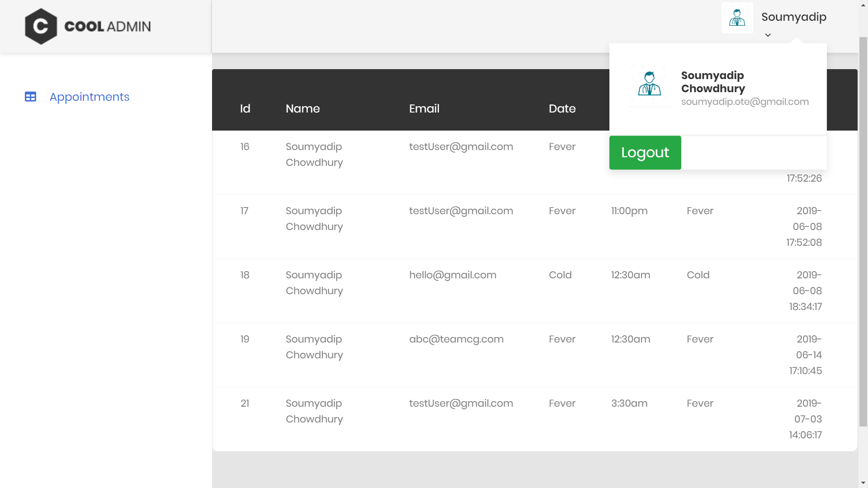The width and height of the screenshot is (868, 488).
Task: Click the Name column header
Action: click(302, 108)
